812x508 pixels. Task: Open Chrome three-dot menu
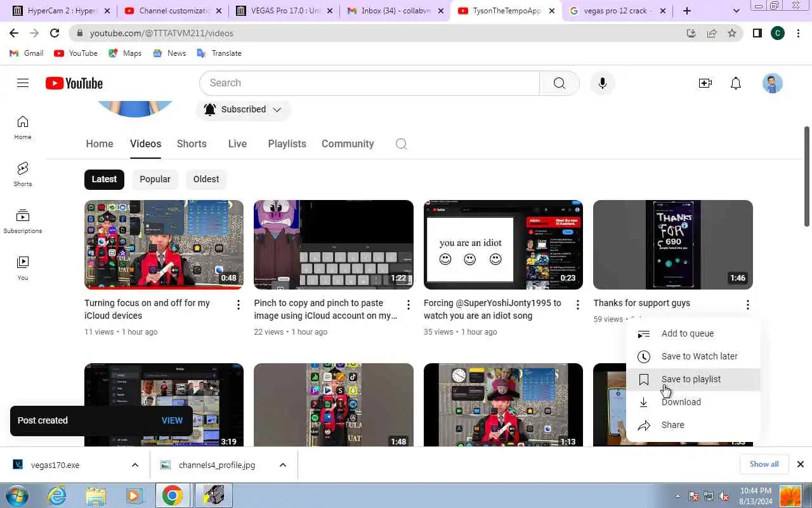tap(799, 33)
